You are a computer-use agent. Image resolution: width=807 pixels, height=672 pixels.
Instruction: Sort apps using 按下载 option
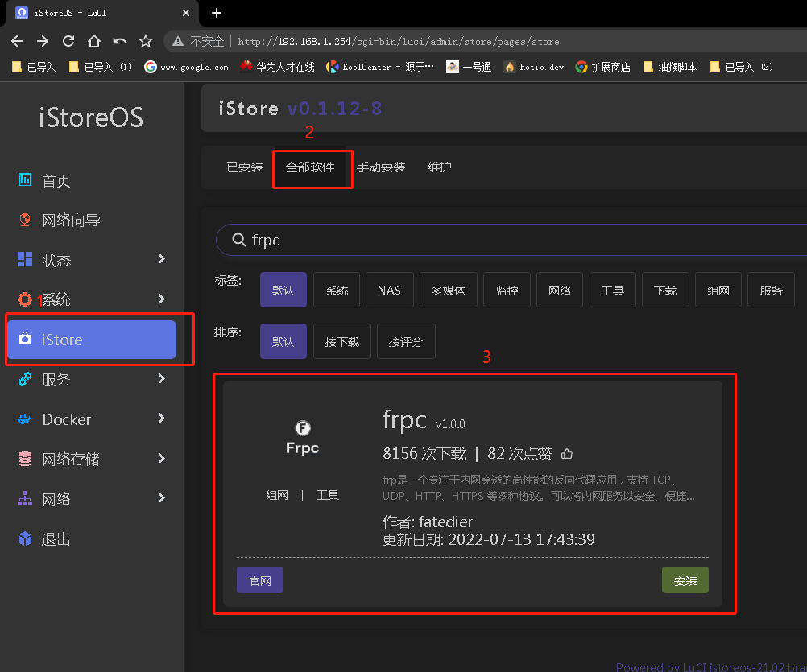tap(342, 342)
